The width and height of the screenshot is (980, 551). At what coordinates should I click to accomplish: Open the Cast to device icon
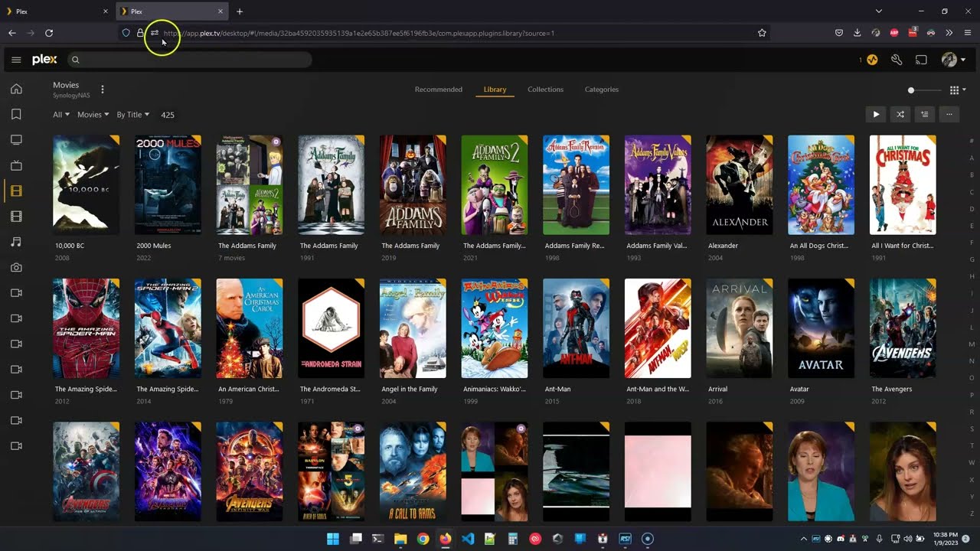[921, 60]
